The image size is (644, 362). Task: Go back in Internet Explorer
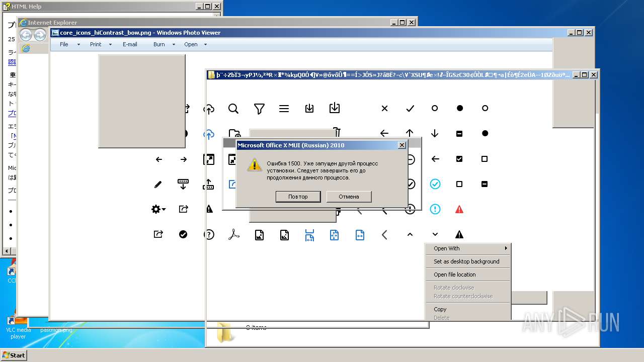point(26,35)
